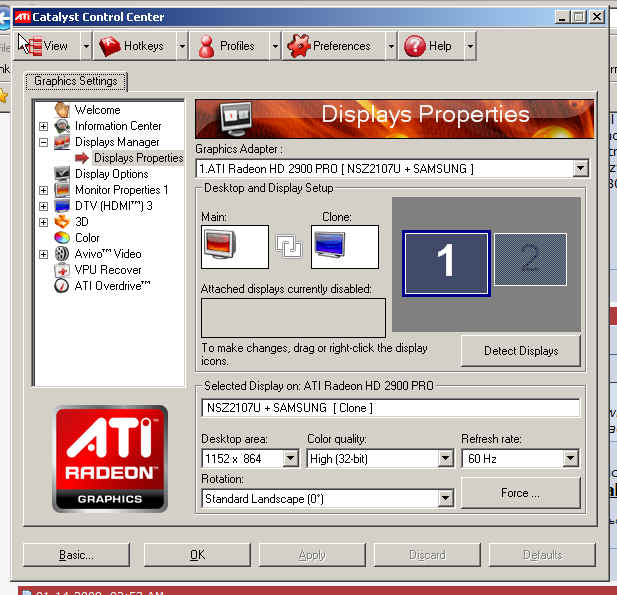Select the Main display monitor icon
617x595 pixels.
(x=220, y=244)
